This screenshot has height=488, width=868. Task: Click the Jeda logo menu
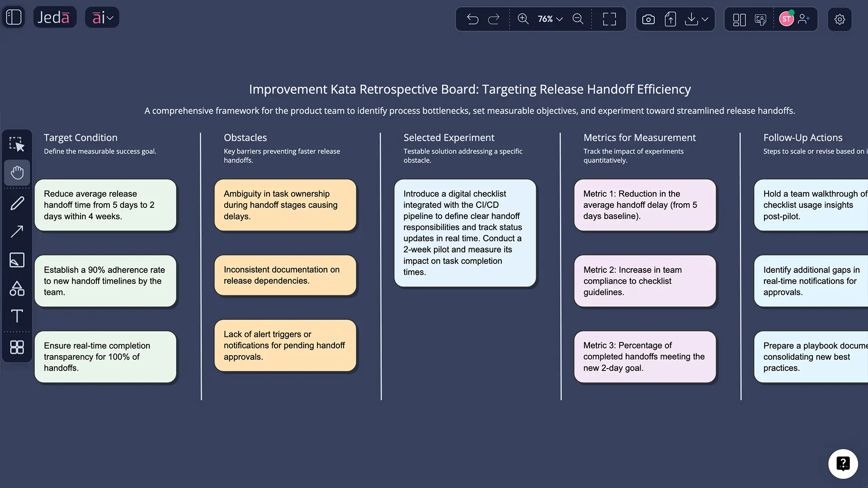(x=55, y=17)
